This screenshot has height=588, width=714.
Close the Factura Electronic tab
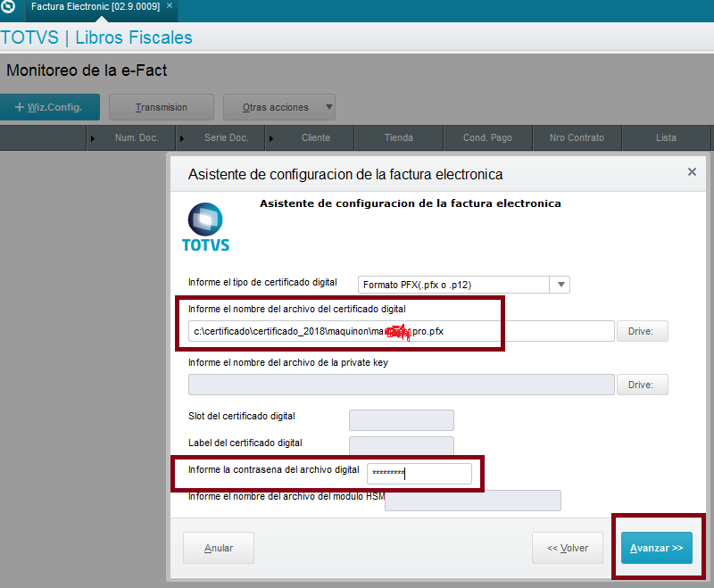pyautogui.click(x=170, y=6)
